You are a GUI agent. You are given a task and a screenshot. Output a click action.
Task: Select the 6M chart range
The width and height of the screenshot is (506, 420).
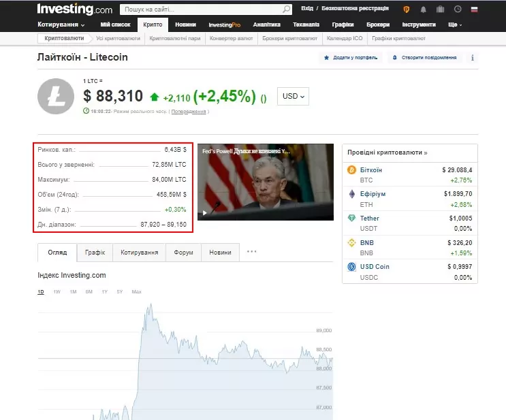89,291
